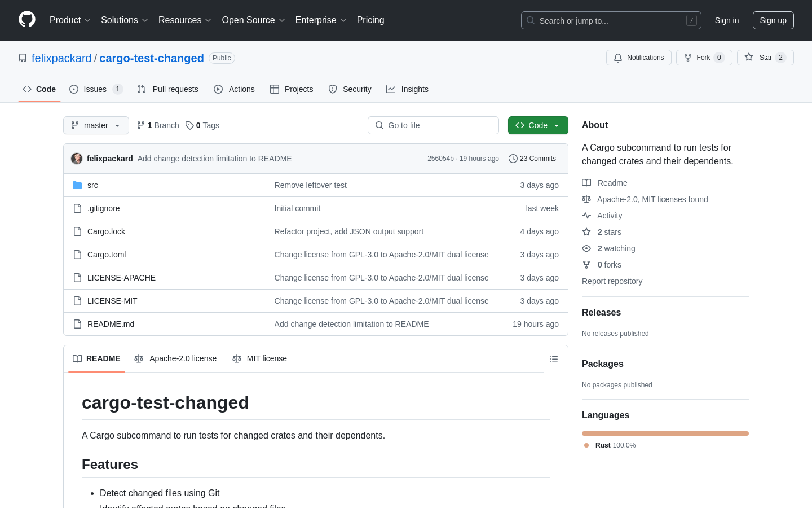Click the src folder icon
The width and height of the screenshot is (812, 508).
pos(77,185)
